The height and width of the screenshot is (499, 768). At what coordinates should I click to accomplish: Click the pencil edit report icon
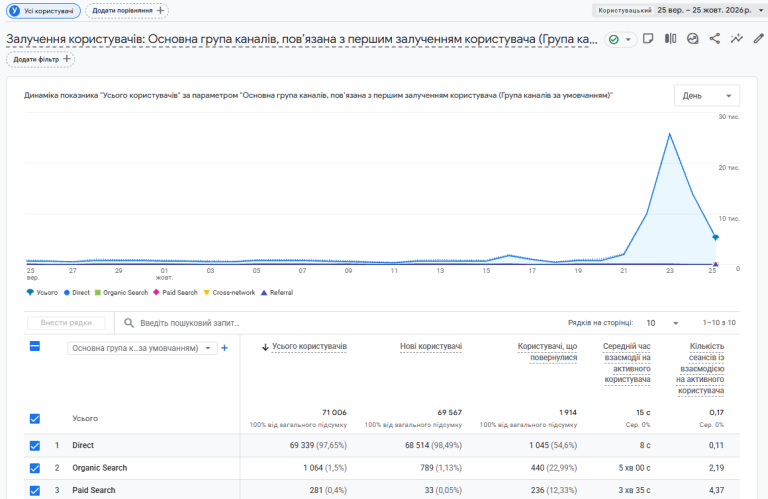(758, 39)
